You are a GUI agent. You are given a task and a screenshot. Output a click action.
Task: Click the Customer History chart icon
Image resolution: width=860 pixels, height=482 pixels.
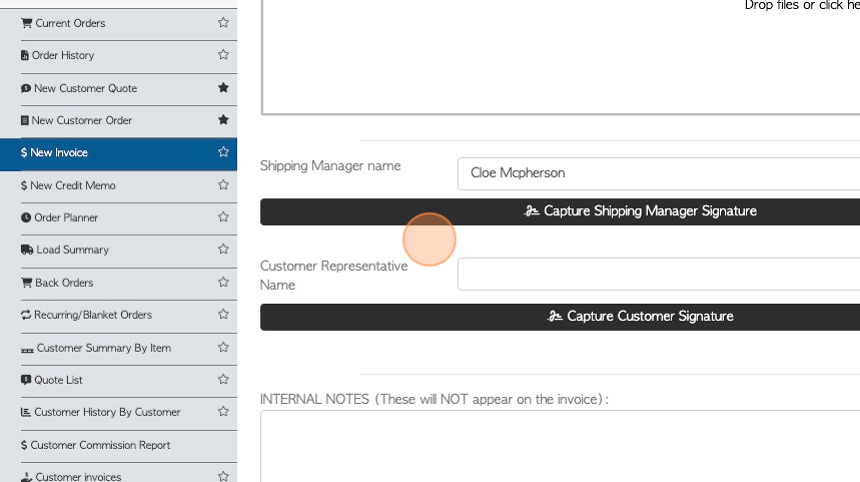26,412
